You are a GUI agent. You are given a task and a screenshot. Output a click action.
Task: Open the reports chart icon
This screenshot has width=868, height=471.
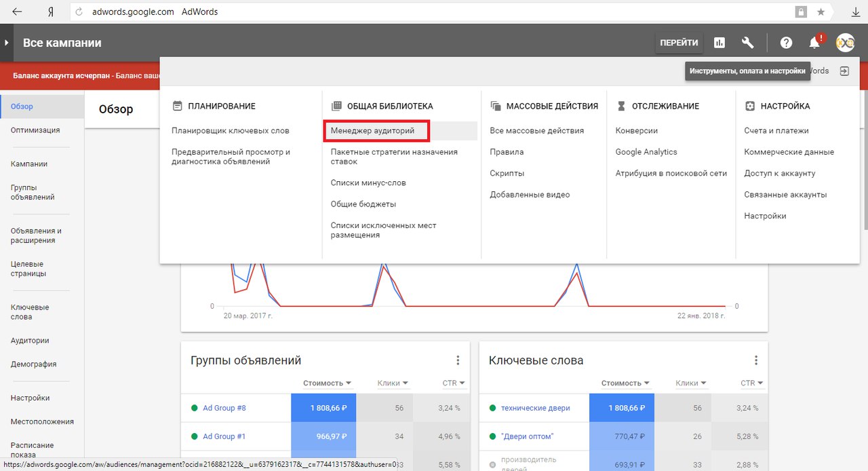[719, 43]
